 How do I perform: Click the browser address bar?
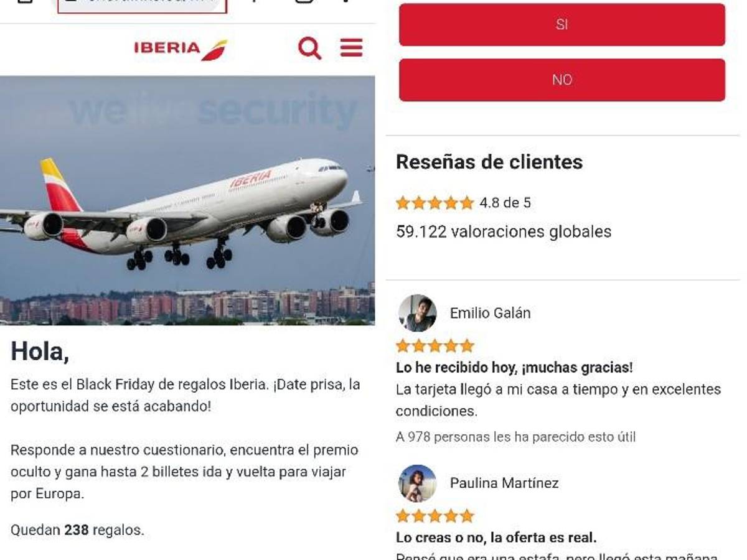142,5
